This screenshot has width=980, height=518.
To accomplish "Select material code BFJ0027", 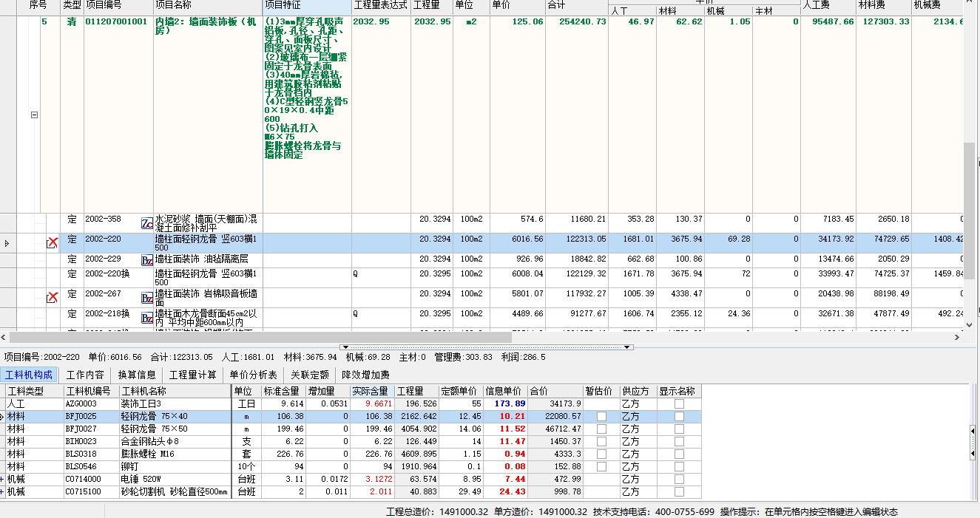I will (x=92, y=429).
